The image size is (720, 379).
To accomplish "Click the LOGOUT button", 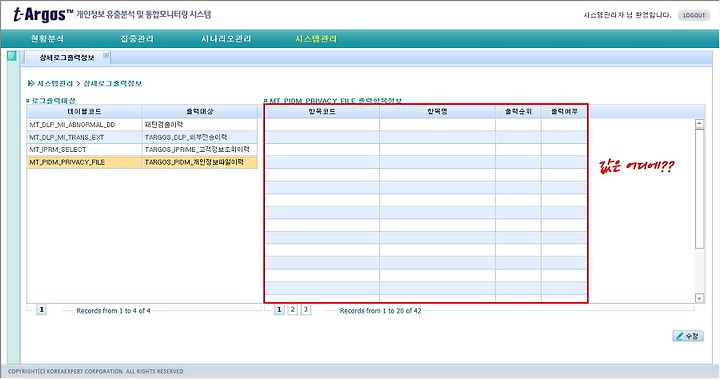I will pos(693,15).
